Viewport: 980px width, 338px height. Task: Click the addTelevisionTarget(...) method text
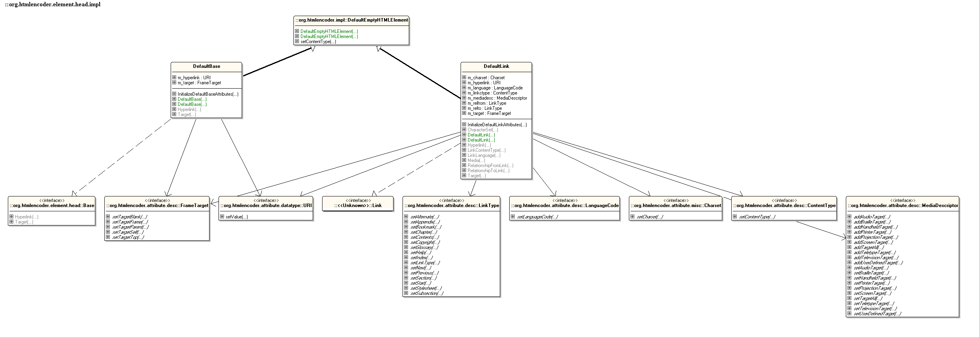pyautogui.click(x=876, y=258)
